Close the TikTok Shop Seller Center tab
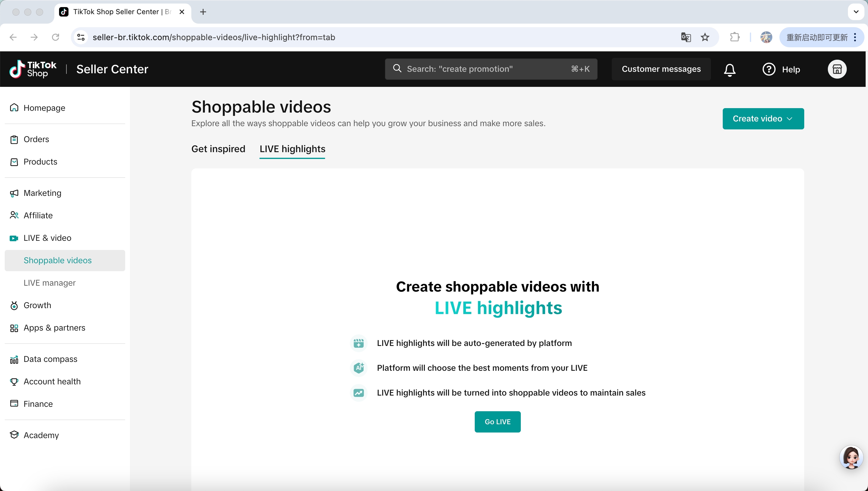 click(x=182, y=12)
